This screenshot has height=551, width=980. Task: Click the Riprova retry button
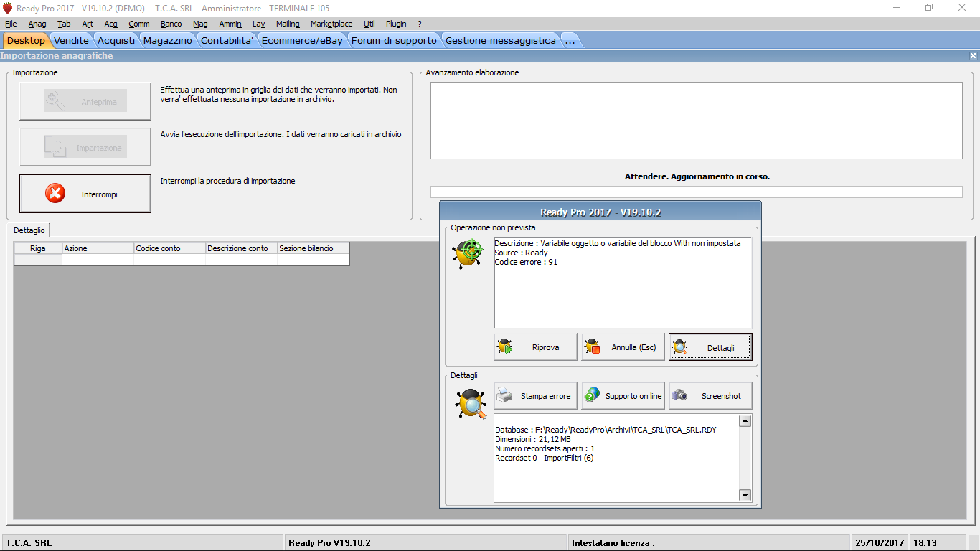click(535, 347)
